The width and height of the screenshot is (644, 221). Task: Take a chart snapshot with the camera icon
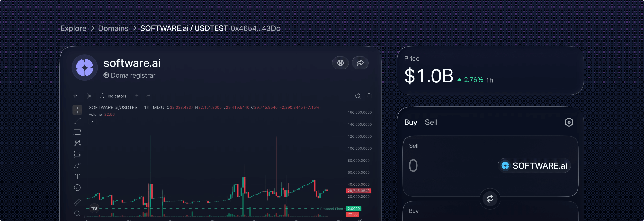point(369,96)
